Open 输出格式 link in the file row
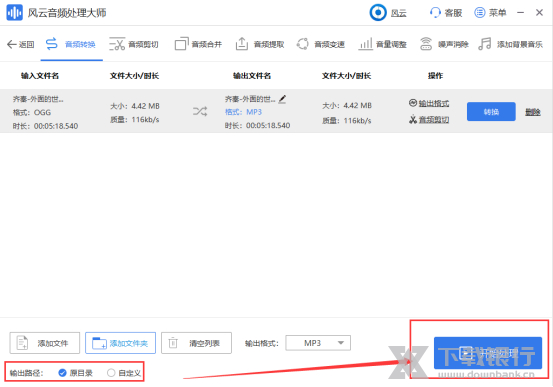This screenshot has height=387, width=553. [433, 103]
